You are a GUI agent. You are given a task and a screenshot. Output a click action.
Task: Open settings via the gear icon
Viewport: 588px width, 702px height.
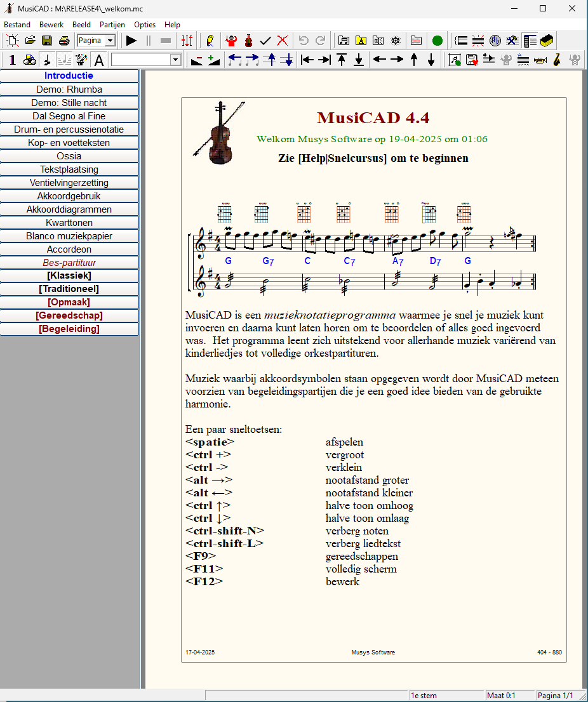(396, 41)
